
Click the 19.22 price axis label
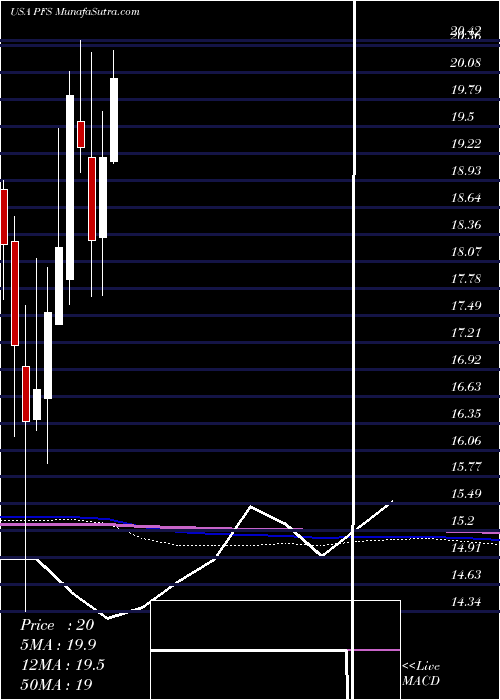tap(466, 144)
